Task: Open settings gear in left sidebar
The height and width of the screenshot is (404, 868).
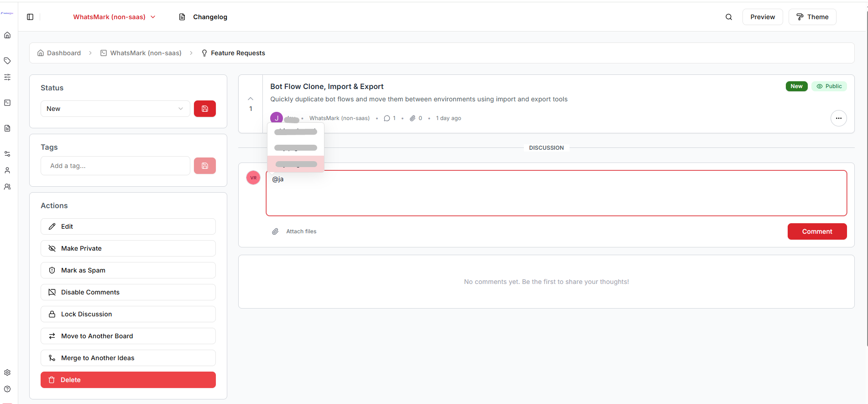Action: (7, 373)
